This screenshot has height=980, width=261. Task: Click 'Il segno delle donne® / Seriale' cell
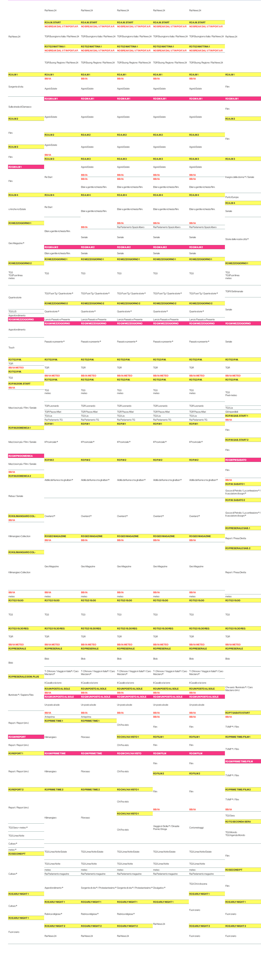[239, 177]
